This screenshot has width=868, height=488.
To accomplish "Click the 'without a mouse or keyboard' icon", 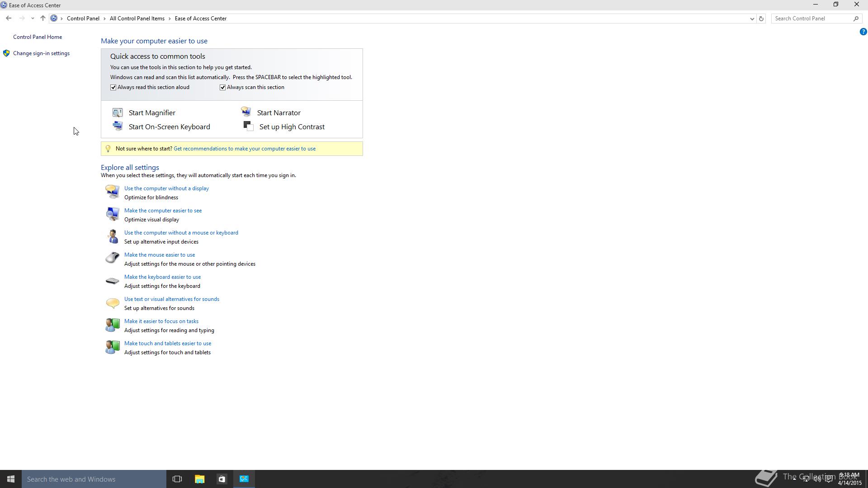I will pyautogui.click(x=112, y=236).
